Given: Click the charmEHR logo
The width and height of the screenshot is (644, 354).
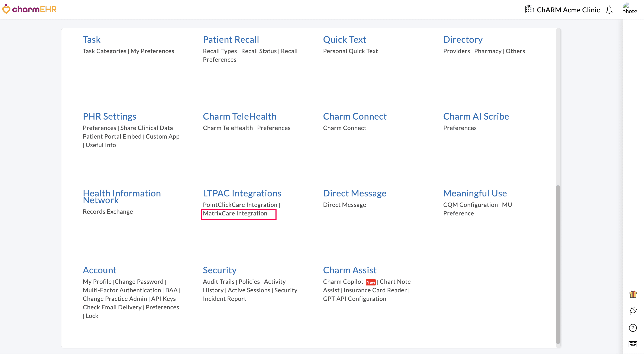Looking at the screenshot, I should pyautogui.click(x=29, y=9).
